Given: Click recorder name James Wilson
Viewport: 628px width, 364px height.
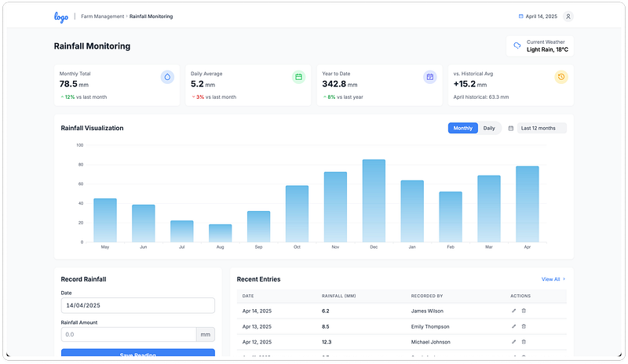Looking at the screenshot, I should (427, 311).
